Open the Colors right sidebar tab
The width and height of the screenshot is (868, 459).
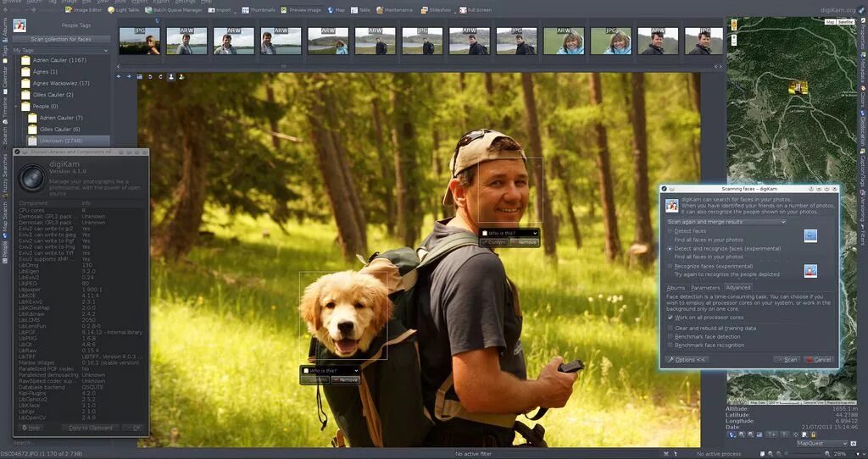pyautogui.click(x=862, y=97)
